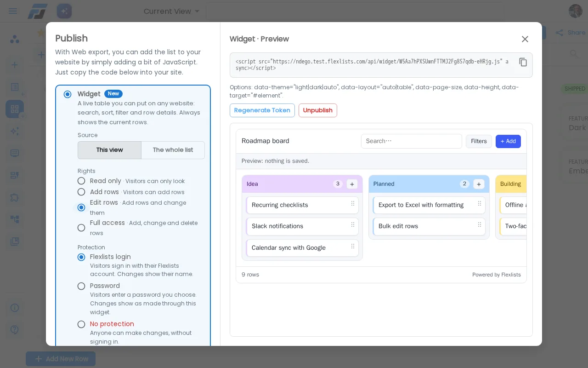Select No protection option
588x368 pixels.
[81, 324]
